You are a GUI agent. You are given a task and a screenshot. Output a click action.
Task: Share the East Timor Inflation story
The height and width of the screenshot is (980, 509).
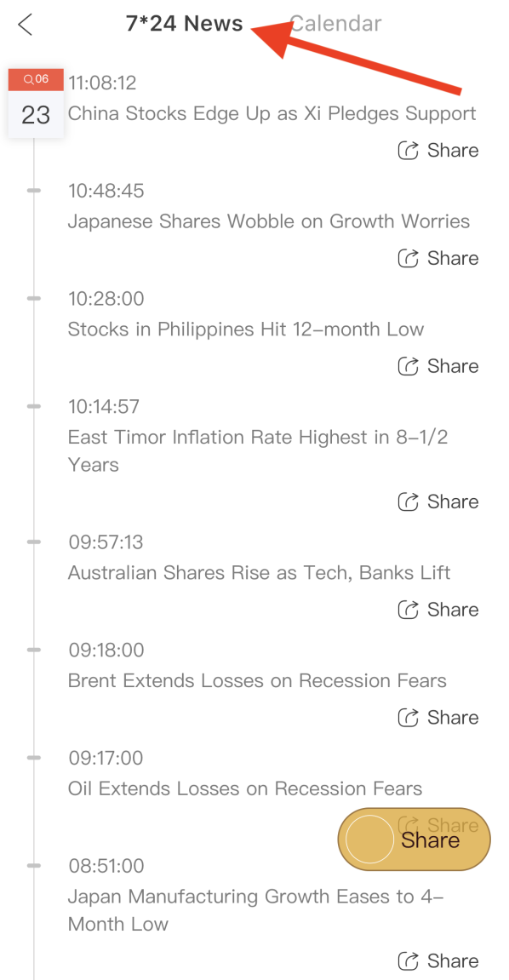point(438,501)
